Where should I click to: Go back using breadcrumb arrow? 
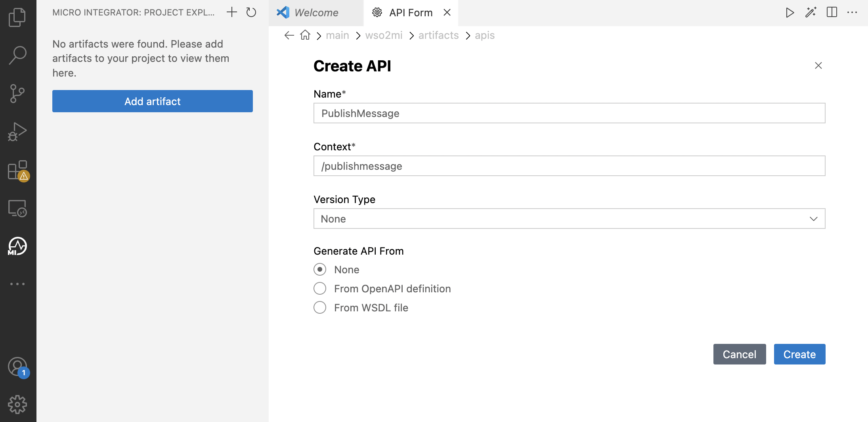click(289, 35)
